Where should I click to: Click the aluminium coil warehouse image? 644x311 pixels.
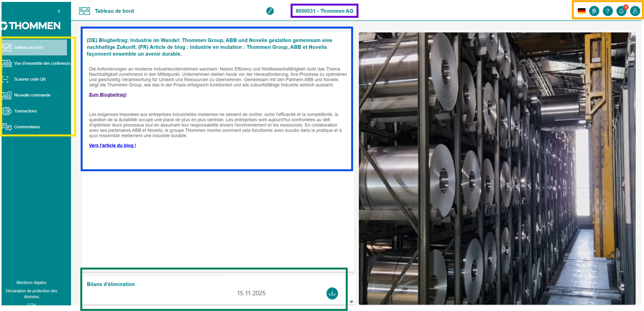497,168
